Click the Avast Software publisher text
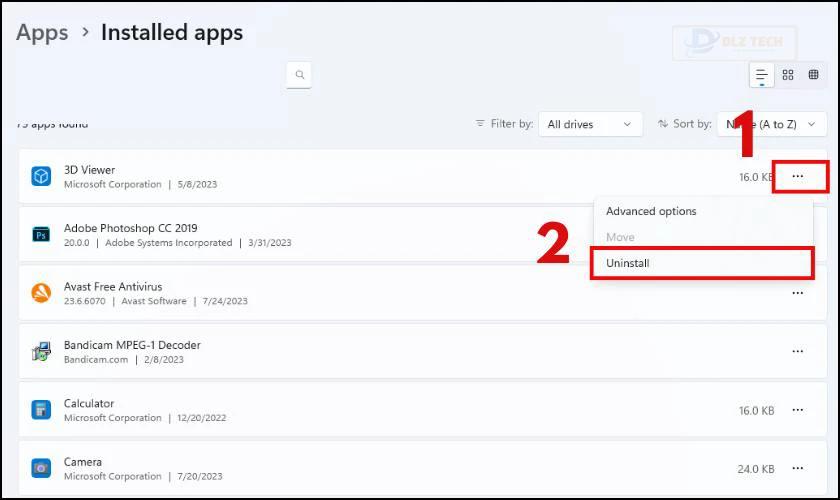 154,301
